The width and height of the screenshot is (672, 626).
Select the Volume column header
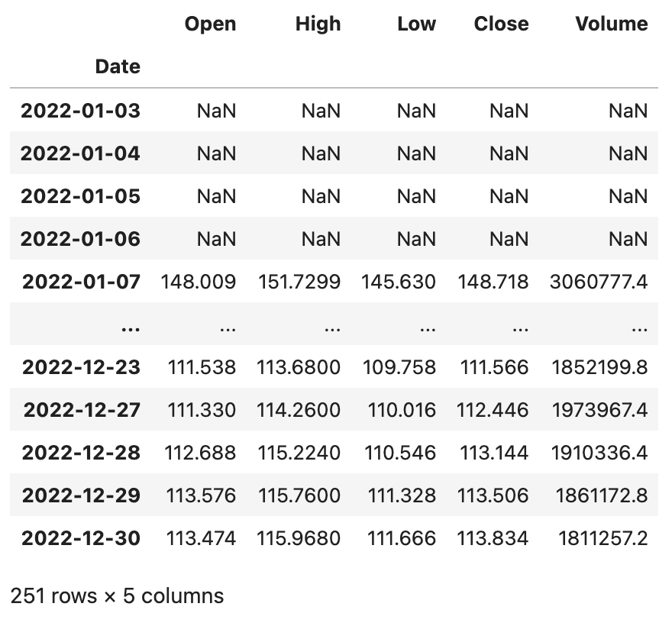[611, 24]
